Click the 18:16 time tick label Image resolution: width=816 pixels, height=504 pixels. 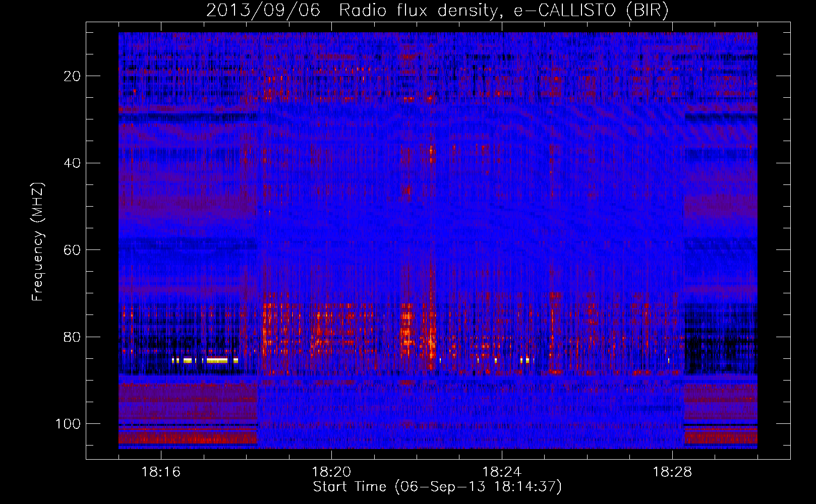click(x=161, y=472)
